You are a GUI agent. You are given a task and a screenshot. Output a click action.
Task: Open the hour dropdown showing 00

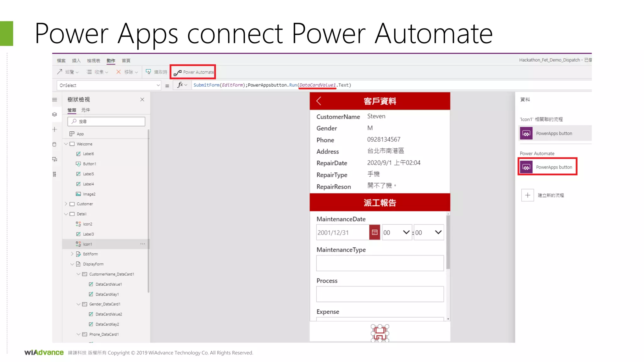[x=397, y=233]
